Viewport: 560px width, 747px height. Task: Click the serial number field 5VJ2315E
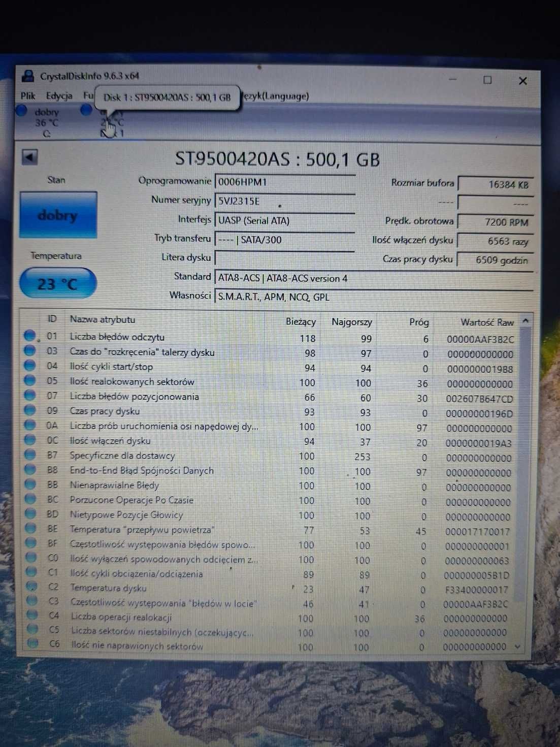point(285,201)
